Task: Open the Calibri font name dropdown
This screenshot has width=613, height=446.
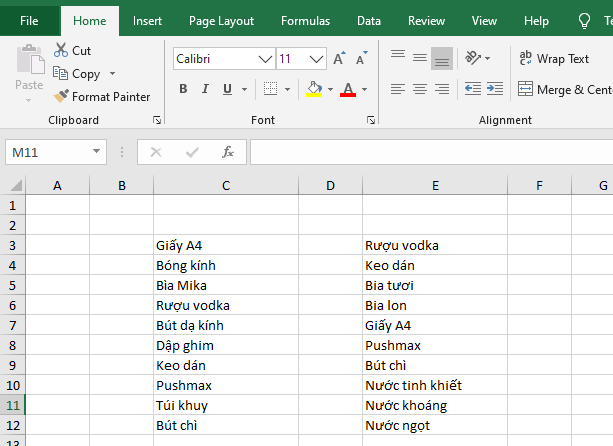Action: coord(266,59)
